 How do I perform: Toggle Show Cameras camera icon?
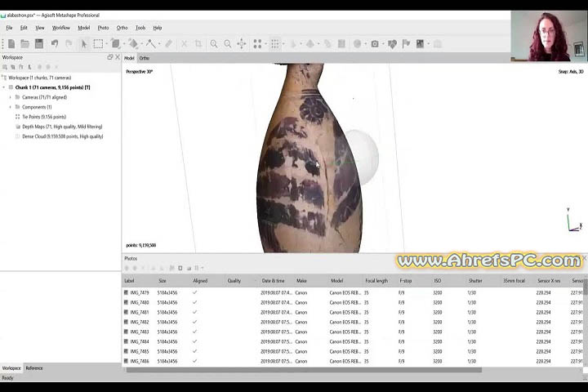click(x=375, y=44)
